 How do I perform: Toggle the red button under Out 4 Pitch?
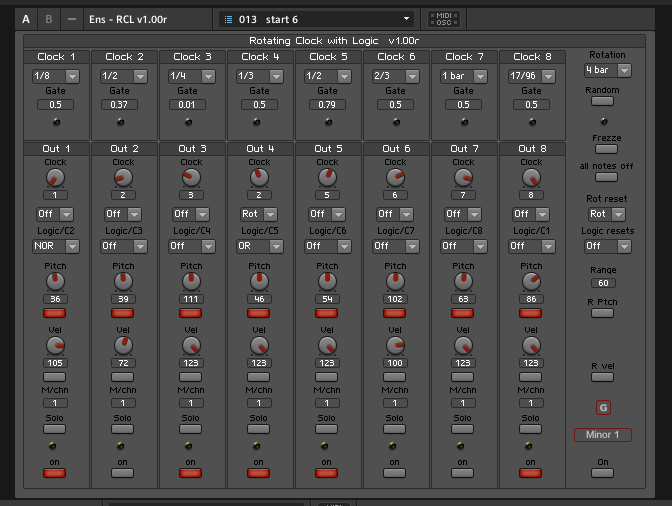pyautogui.click(x=258, y=313)
